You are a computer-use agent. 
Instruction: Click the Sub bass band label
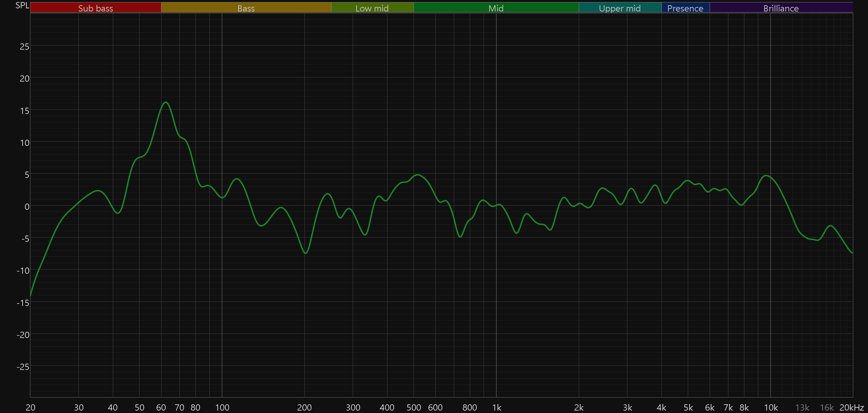[95, 8]
